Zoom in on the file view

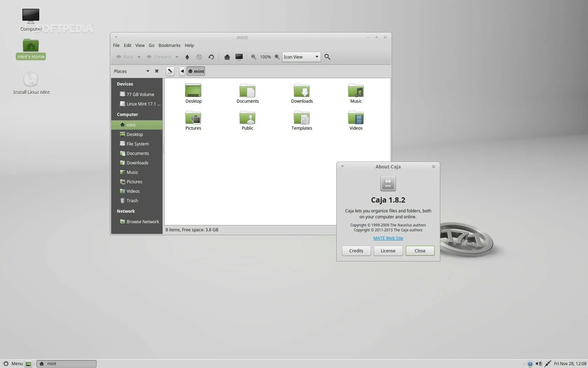(277, 57)
